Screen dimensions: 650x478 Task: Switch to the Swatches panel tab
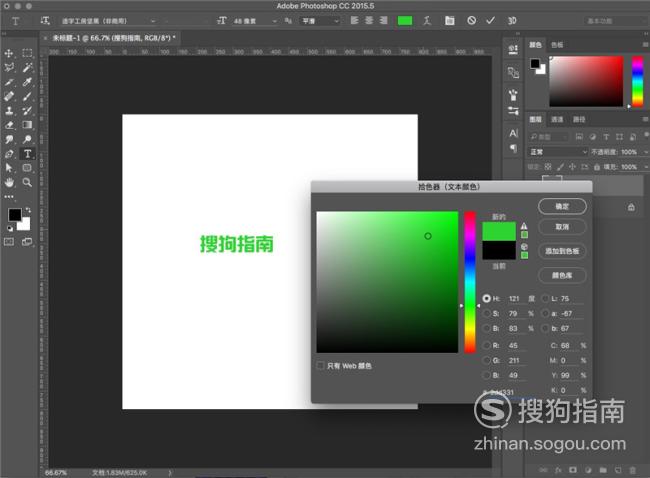click(x=557, y=44)
